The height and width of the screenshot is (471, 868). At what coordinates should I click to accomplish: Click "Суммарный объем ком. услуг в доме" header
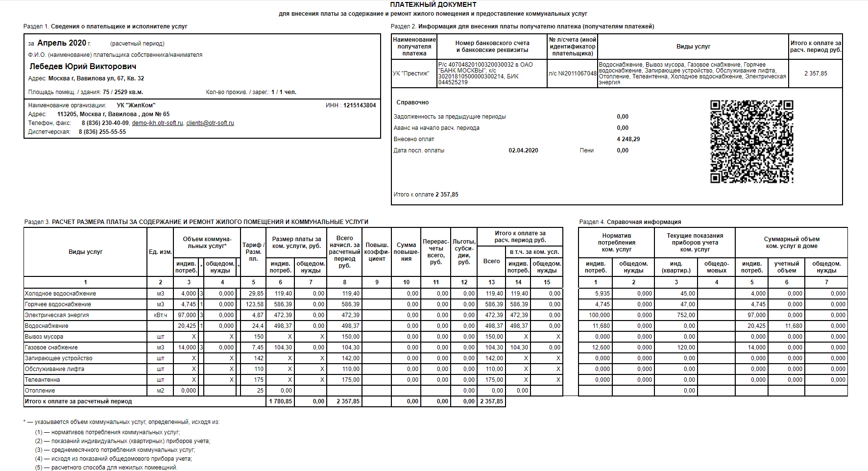pos(792,243)
